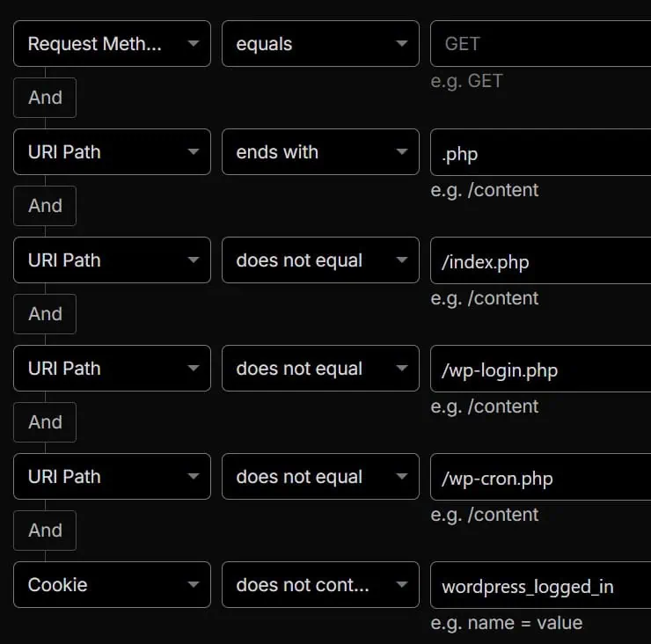Open the 'ends with' operator dropdown
The width and height of the screenshot is (651, 644).
pos(320,152)
